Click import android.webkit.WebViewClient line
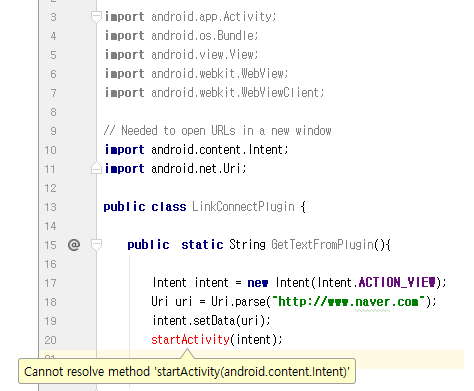The image size is (474, 391). pyautogui.click(x=214, y=93)
